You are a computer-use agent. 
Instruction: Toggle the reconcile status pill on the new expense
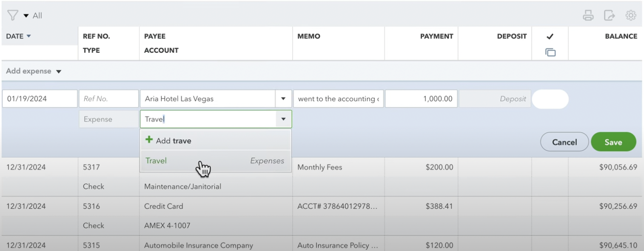coord(550,98)
